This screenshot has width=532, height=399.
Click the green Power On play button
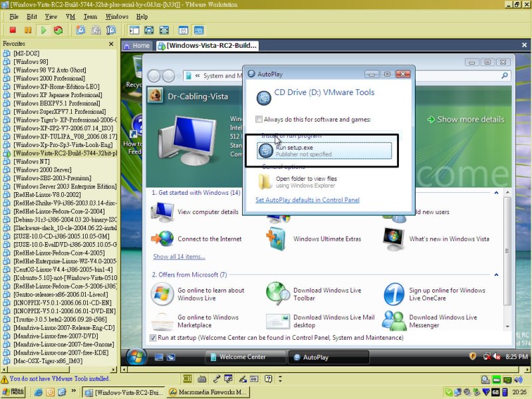click(x=43, y=30)
